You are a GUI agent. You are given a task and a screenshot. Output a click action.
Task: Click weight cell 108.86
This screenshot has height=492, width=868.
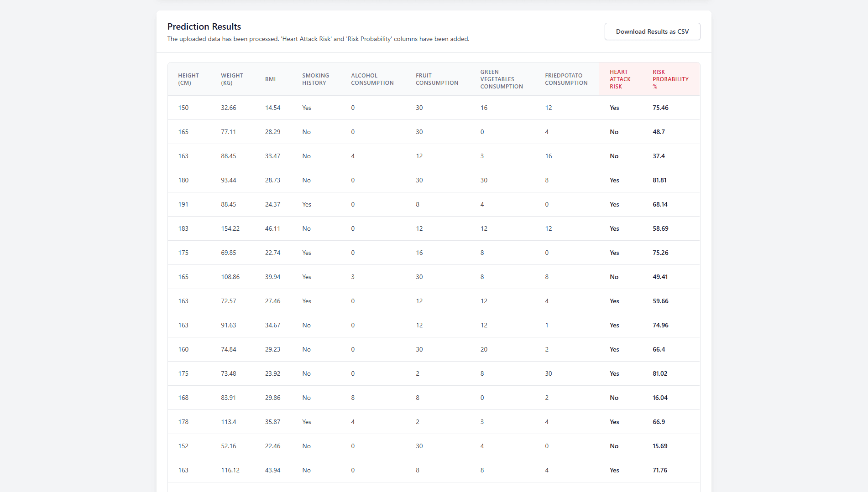coord(230,277)
